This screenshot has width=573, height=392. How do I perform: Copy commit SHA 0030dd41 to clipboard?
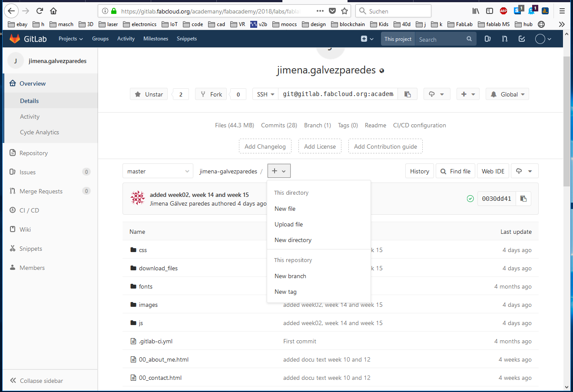tap(523, 199)
